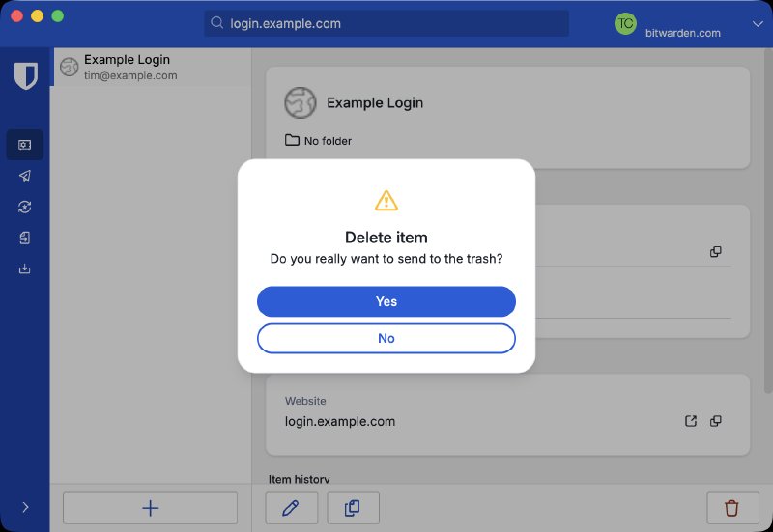Image resolution: width=773 pixels, height=532 pixels.
Task: Open the password generator sidebar icon
Action: [25, 207]
